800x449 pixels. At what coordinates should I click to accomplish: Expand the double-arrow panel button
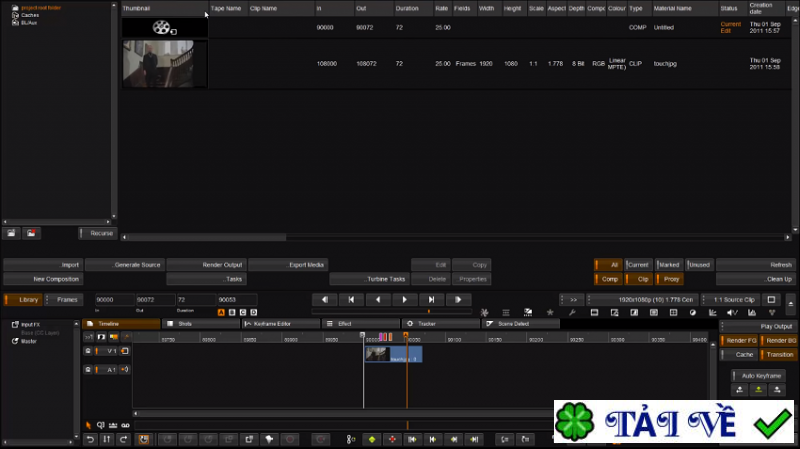pyautogui.click(x=573, y=299)
